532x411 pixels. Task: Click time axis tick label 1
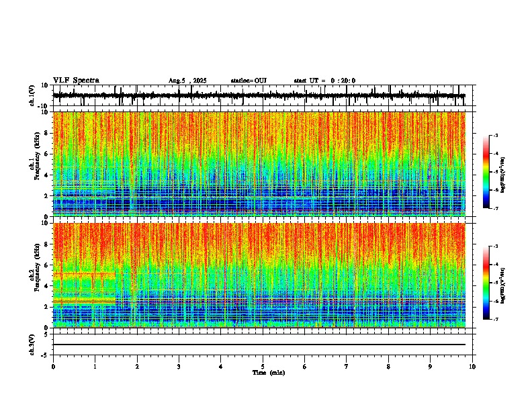(95, 367)
